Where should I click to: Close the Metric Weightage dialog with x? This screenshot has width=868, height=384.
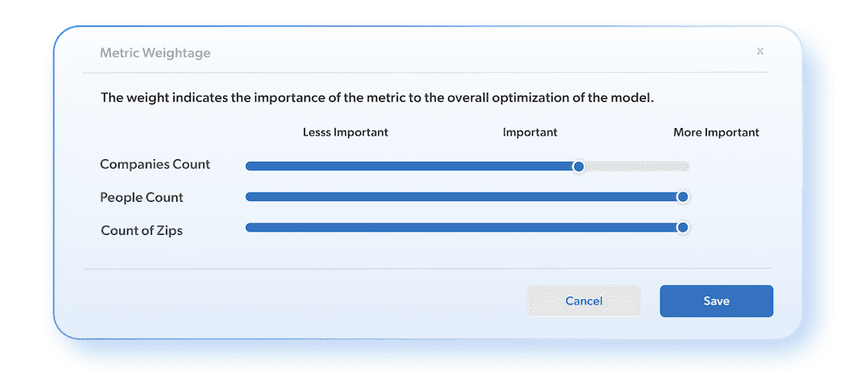click(760, 52)
